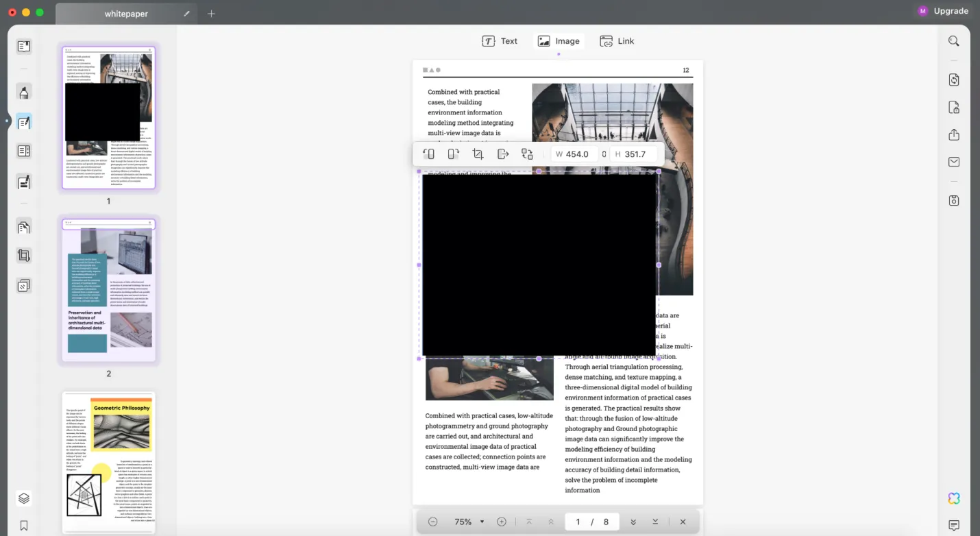Close the page navigation bar
This screenshot has width=980, height=536.
tap(683, 522)
